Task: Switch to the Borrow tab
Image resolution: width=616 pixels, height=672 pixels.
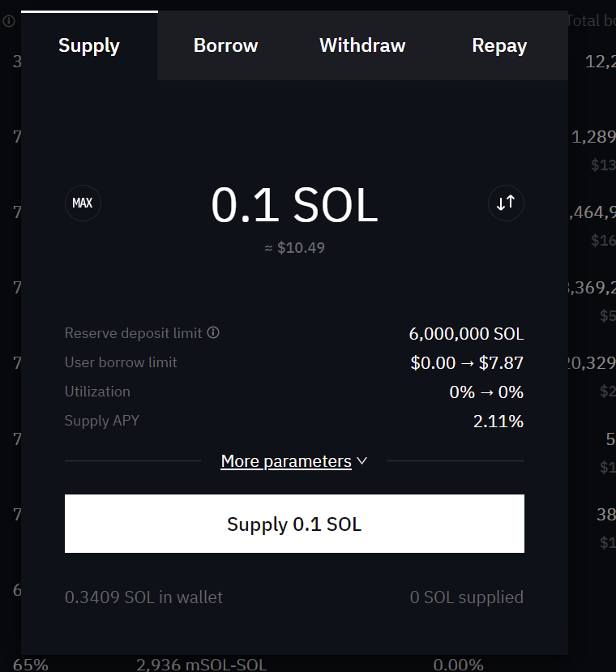Action: (x=225, y=46)
